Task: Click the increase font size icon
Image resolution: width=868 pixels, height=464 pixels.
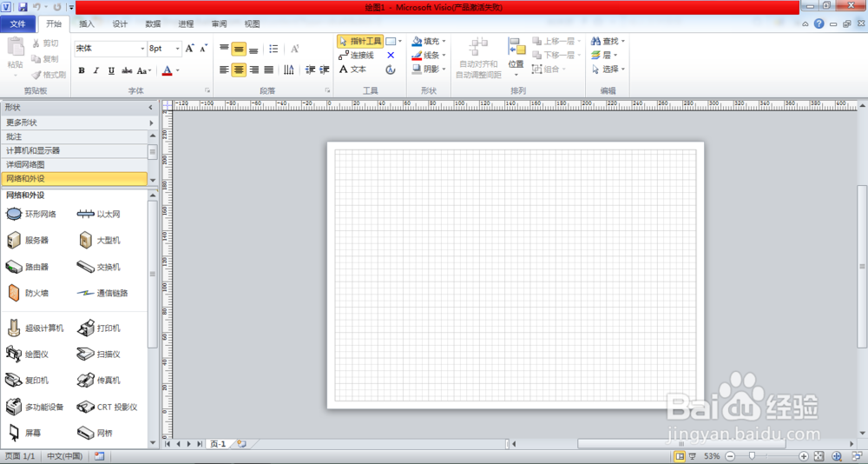Action: [x=189, y=49]
